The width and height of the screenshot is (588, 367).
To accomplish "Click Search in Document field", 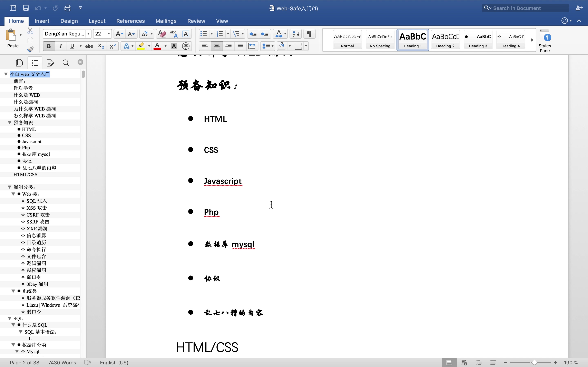I will point(525,8).
